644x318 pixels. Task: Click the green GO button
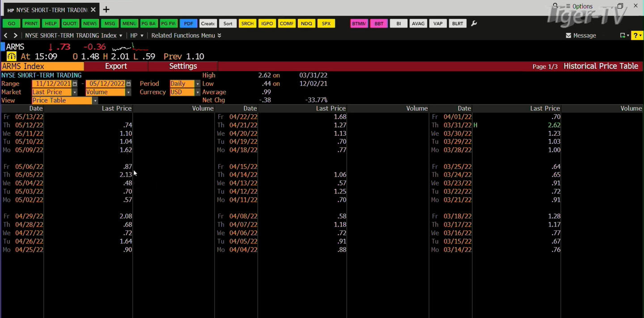[x=11, y=23]
